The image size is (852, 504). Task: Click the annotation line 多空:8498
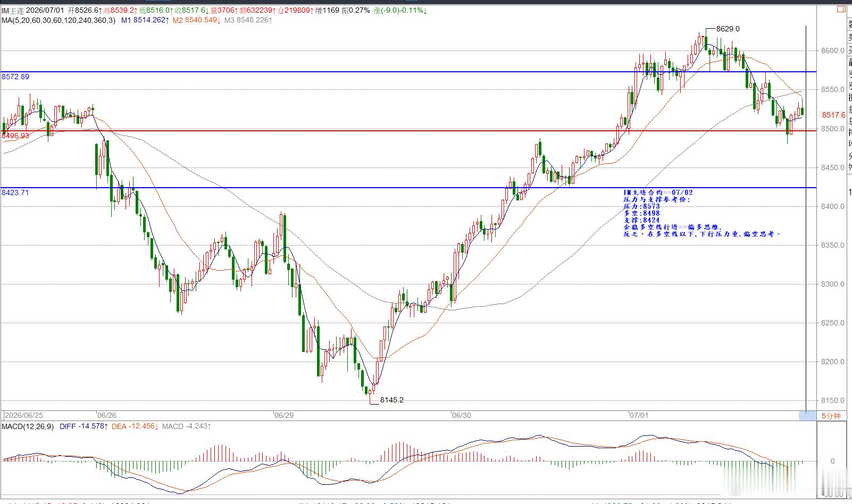[x=641, y=213]
